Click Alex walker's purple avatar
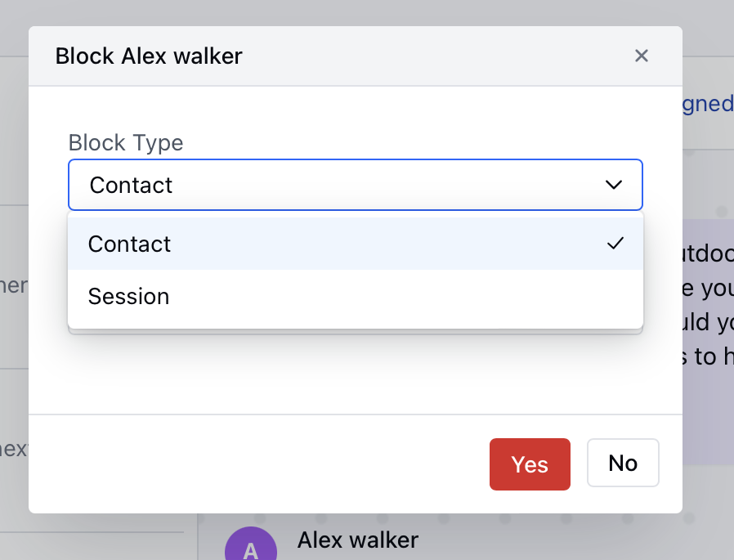Screen dimensions: 734x560 251,544
